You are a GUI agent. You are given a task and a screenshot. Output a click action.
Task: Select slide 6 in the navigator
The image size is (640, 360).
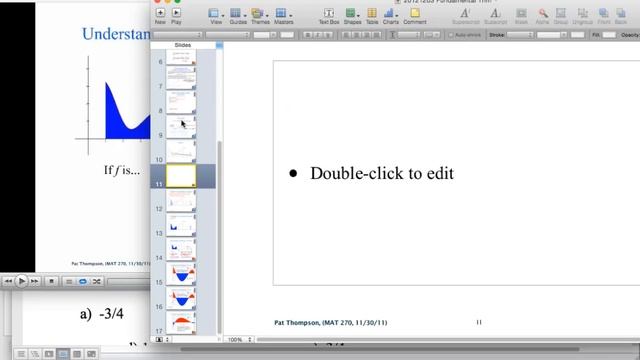181,57
